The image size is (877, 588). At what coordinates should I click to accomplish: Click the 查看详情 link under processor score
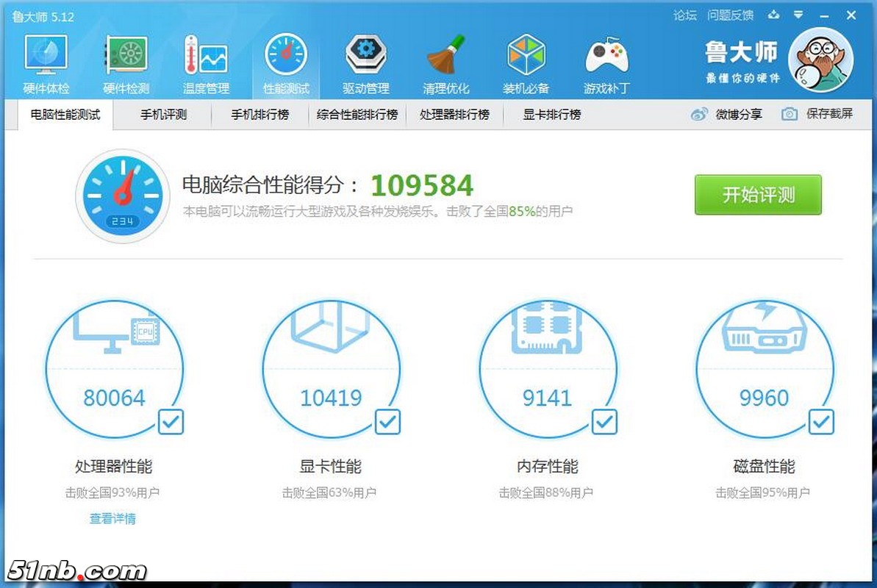click(x=112, y=518)
